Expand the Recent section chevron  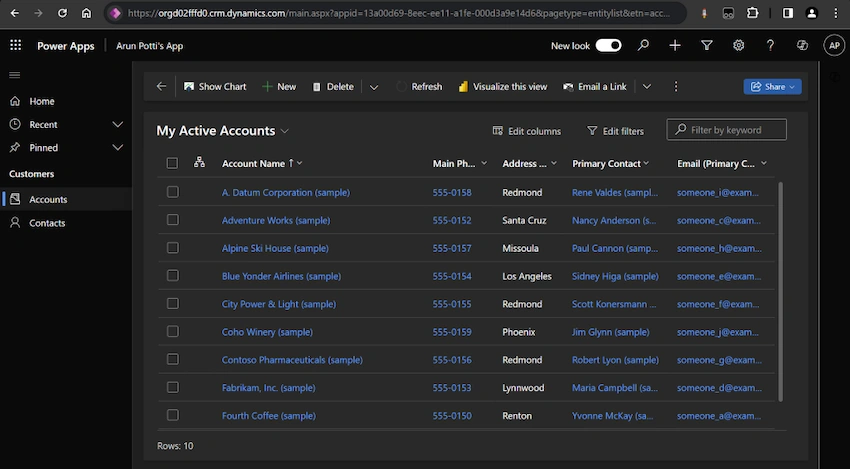pyautogui.click(x=117, y=125)
